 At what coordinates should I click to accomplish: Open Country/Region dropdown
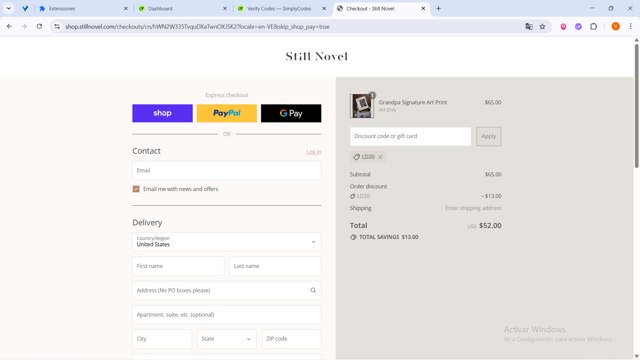point(227,242)
